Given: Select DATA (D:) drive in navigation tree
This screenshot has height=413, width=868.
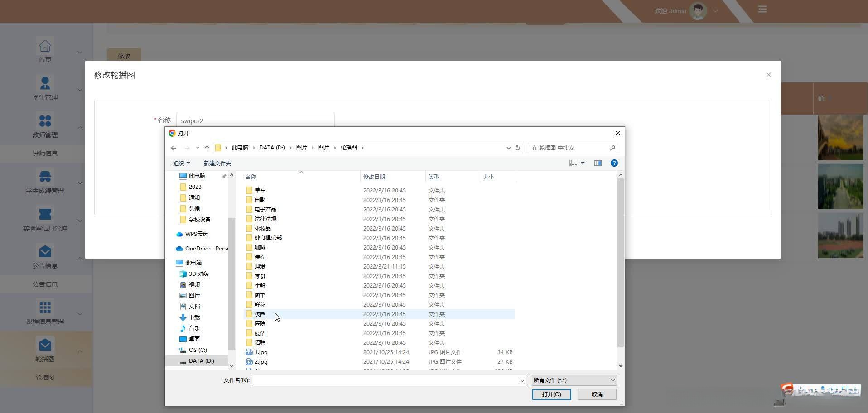Looking at the screenshot, I should pyautogui.click(x=201, y=361).
